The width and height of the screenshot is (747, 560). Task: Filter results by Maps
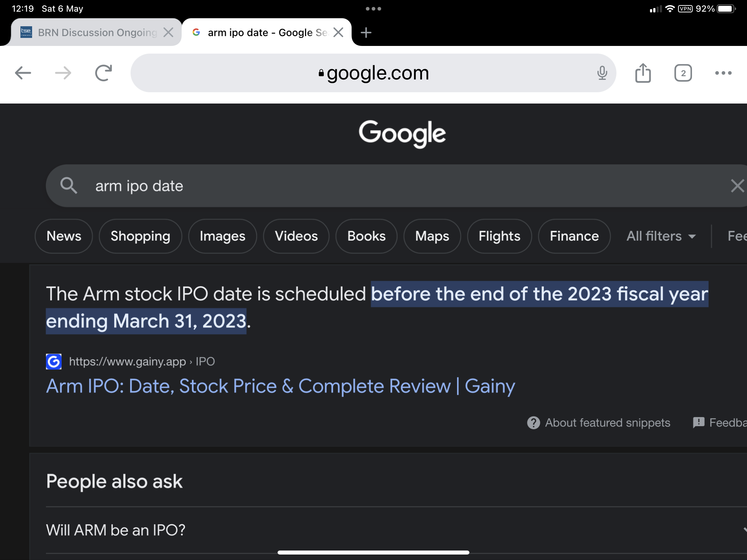tap(432, 236)
